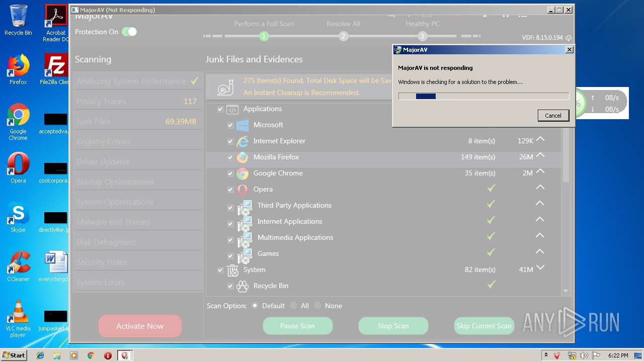Image resolution: width=644 pixels, height=362 pixels.
Task: Open Opera desktop shortcut
Action: pyautogui.click(x=18, y=168)
